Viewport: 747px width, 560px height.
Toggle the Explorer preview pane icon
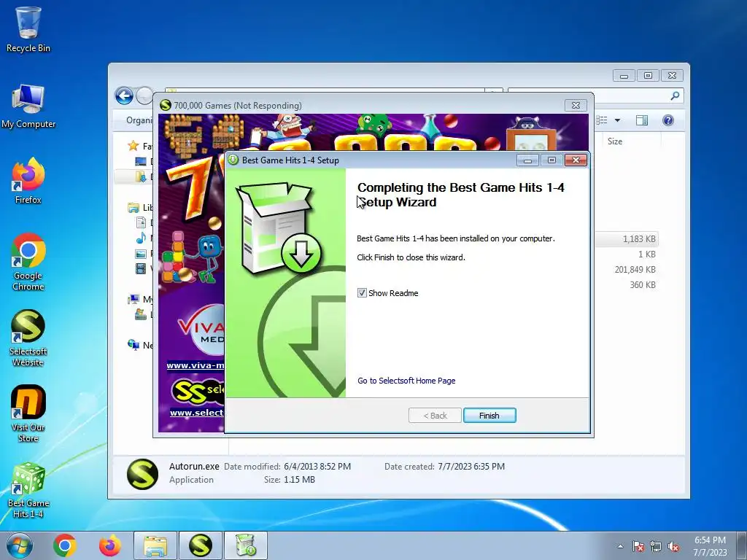(642, 120)
